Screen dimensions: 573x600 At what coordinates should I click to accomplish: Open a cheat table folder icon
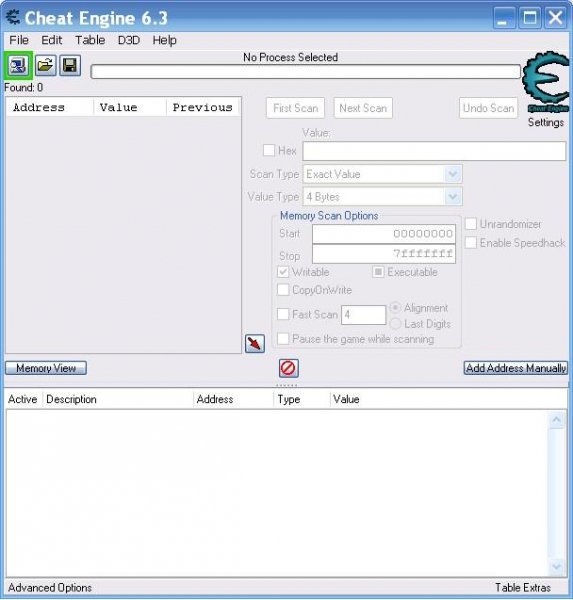(x=46, y=65)
